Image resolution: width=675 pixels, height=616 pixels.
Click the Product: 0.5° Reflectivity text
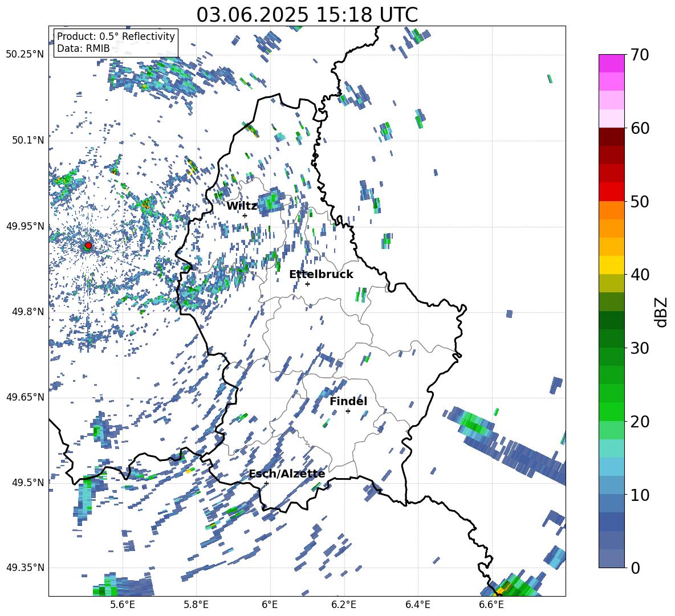pyautogui.click(x=116, y=36)
